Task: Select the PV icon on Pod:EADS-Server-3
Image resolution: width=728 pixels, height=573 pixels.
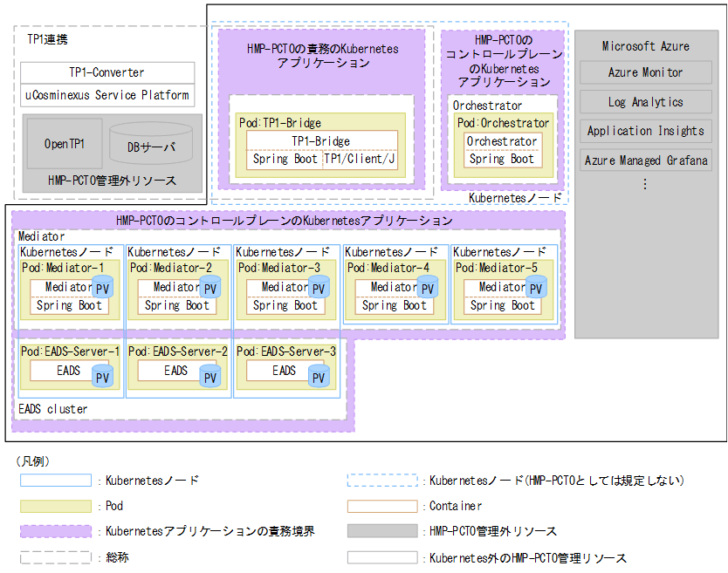Action: pos(317,377)
